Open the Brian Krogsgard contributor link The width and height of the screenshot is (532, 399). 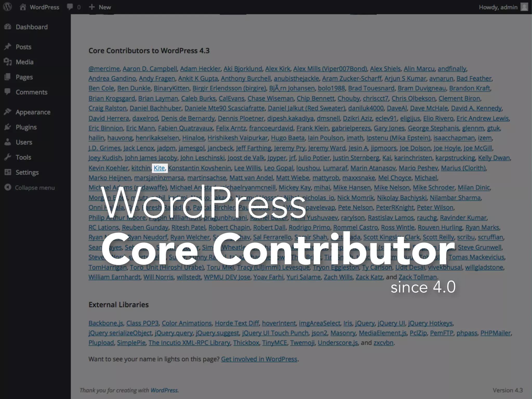112,98
